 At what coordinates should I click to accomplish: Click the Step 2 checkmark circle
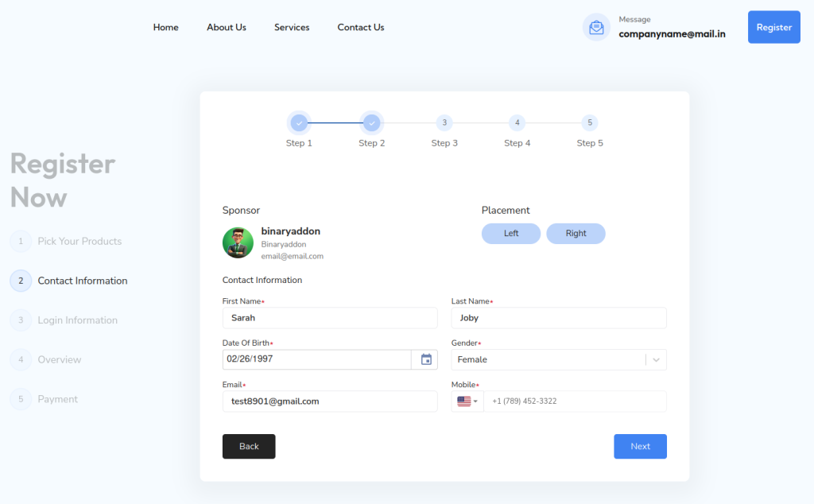[x=371, y=122]
